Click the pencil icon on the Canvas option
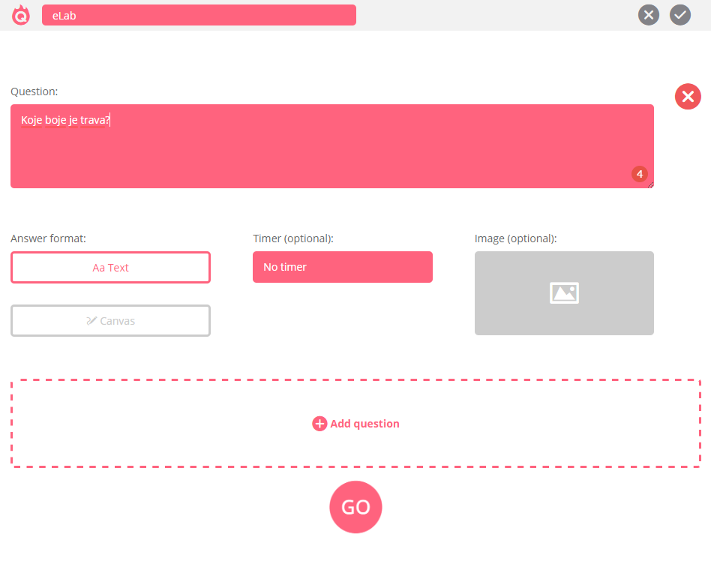The image size is (711, 588). click(91, 321)
